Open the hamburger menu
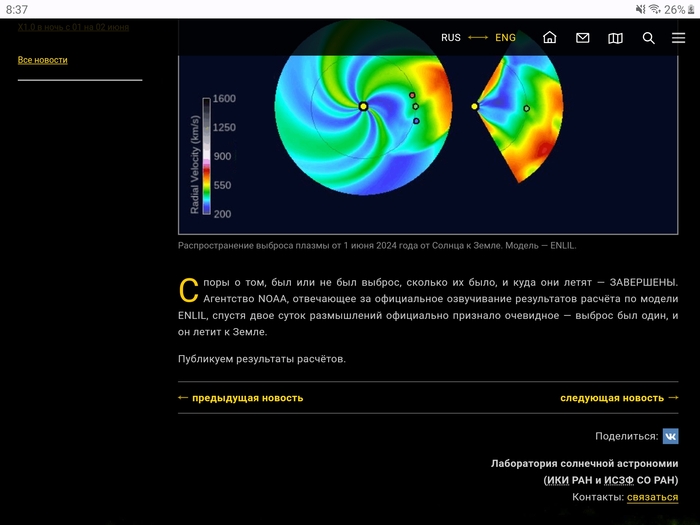Image resolution: width=700 pixels, height=525 pixels. pos(678,38)
